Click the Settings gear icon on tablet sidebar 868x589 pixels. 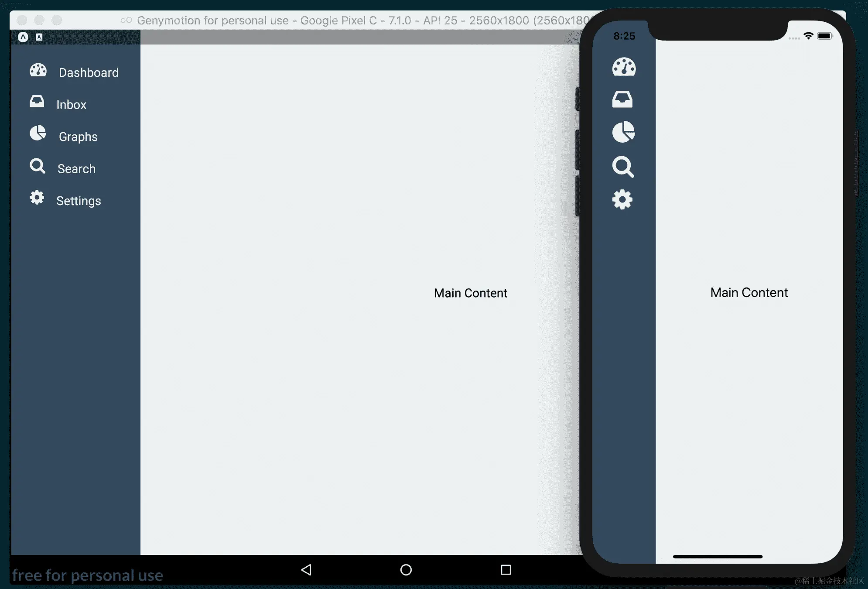[x=37, y=198]
